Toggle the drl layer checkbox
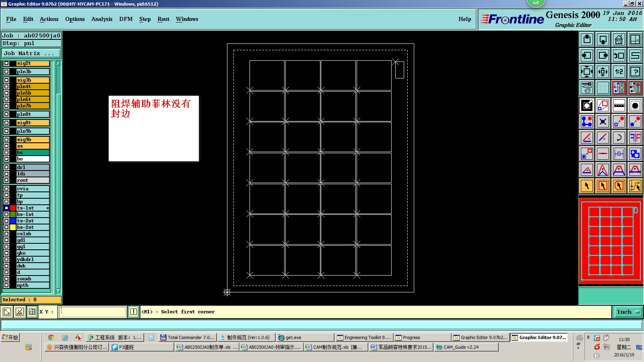This screenshot has width=644, height=362. pyautogui.click(x=6, y=167)
